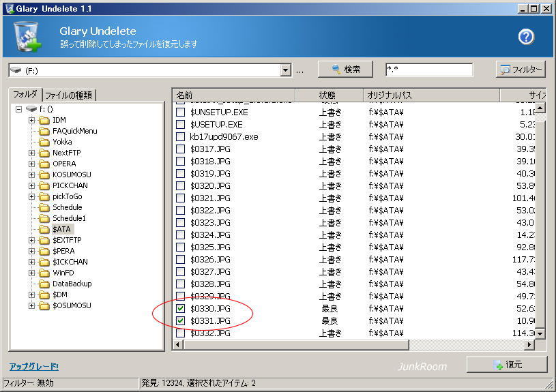Screen dimensions: 556x392
Task: Click the horizontal scroll left arrow
Action: pos(178,344)
